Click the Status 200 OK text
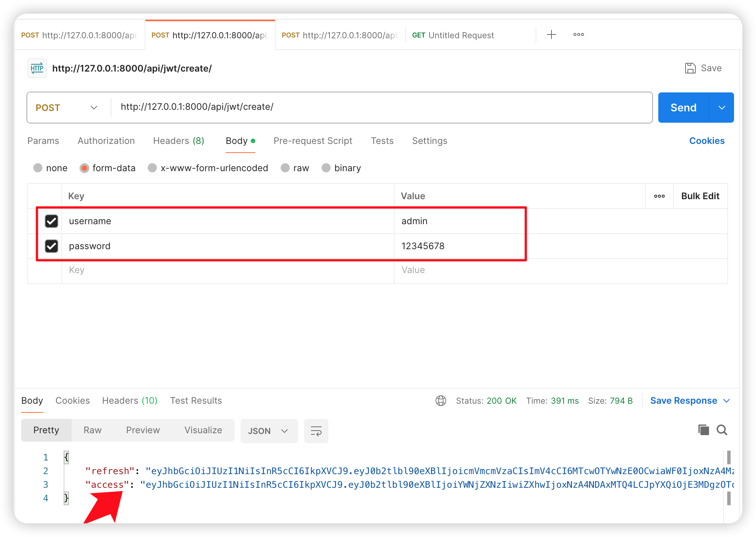Screen dimensions: 756x537 pos(486,401)
